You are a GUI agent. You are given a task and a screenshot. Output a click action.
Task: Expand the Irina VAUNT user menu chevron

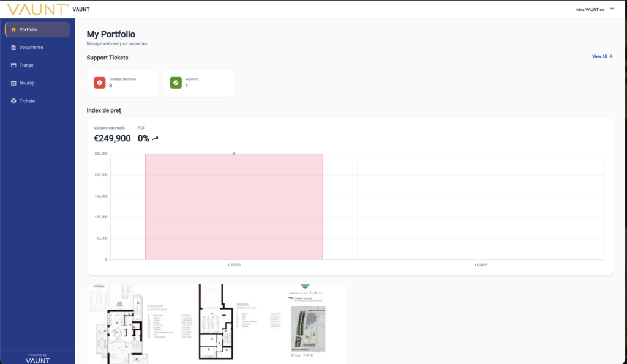pos(612,9)
